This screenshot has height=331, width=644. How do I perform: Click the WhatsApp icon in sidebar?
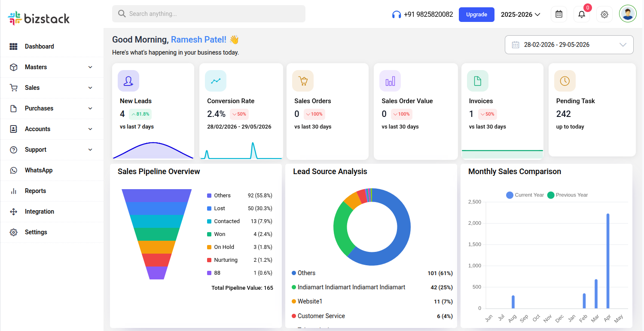13,170
